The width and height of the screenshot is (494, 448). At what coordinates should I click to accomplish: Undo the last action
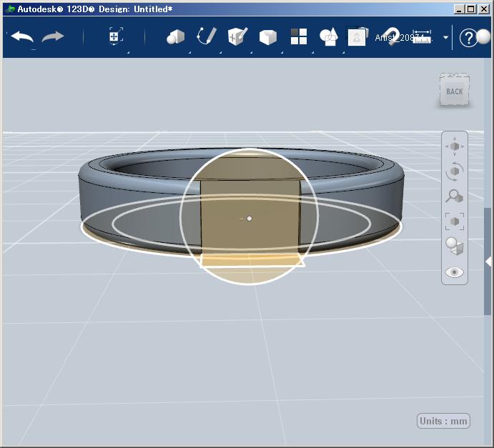22,37
